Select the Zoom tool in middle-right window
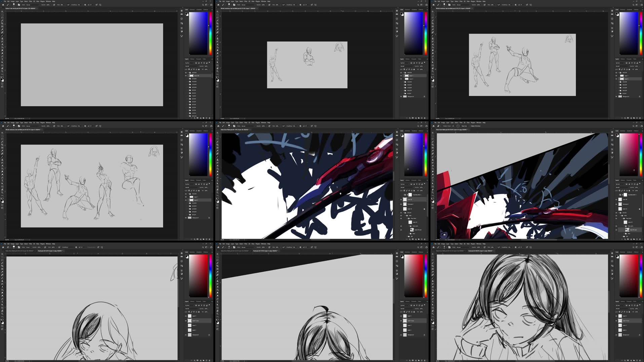The image size is (644, 362). tap(433, 192)
